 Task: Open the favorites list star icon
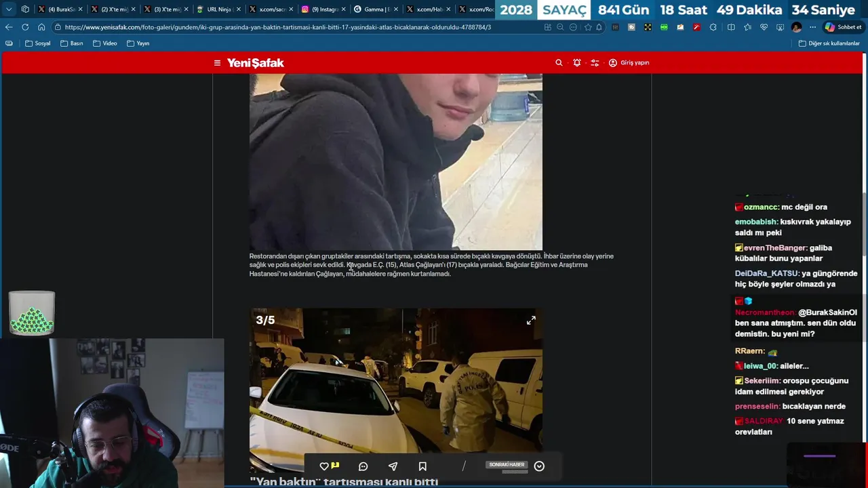[x=747, y=27]
